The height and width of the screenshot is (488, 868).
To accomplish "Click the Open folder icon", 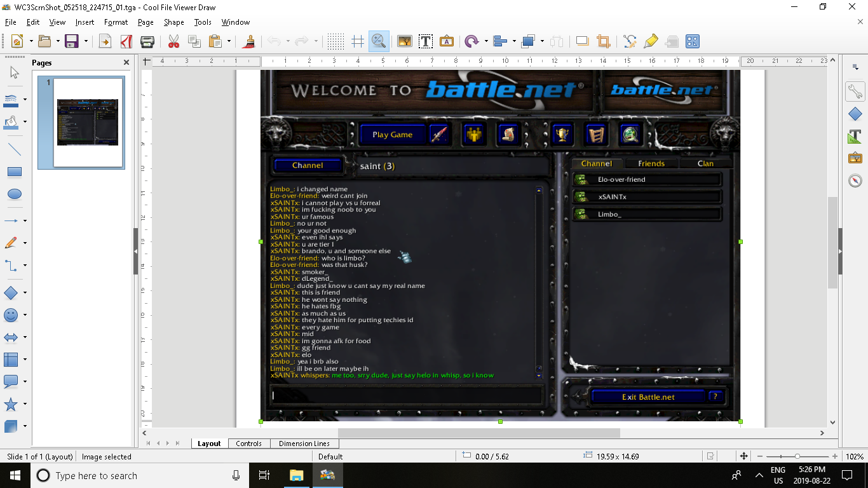I will (44, 41).
